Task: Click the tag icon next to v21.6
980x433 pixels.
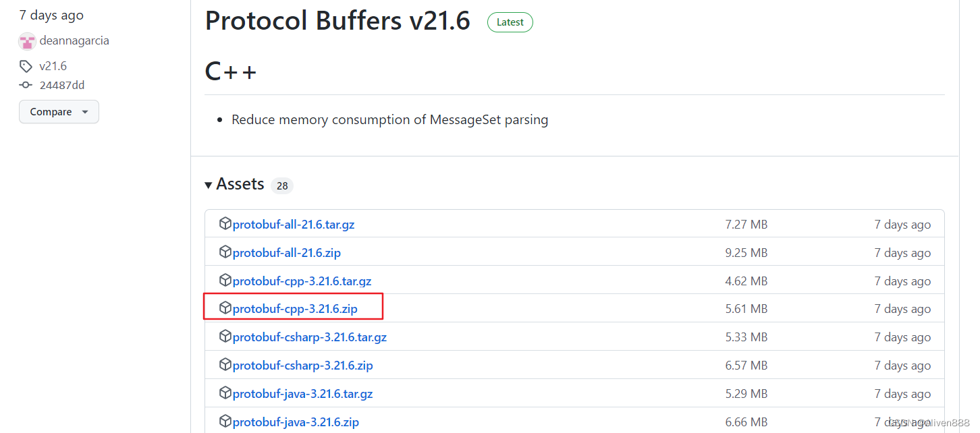Action: click(26, 65)
